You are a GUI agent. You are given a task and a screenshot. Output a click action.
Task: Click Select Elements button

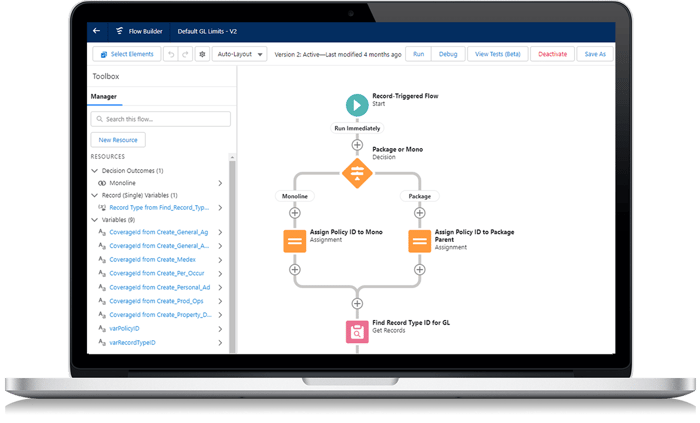[127, 54]
